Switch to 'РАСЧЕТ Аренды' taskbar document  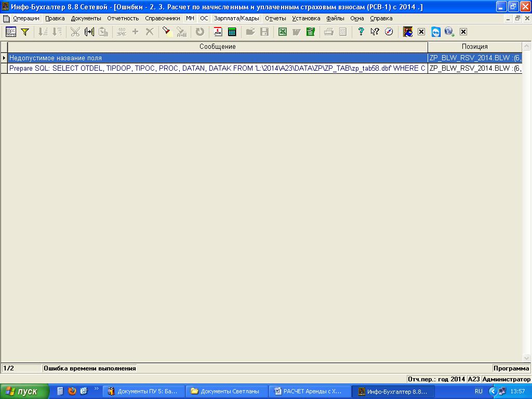point(310,391)
